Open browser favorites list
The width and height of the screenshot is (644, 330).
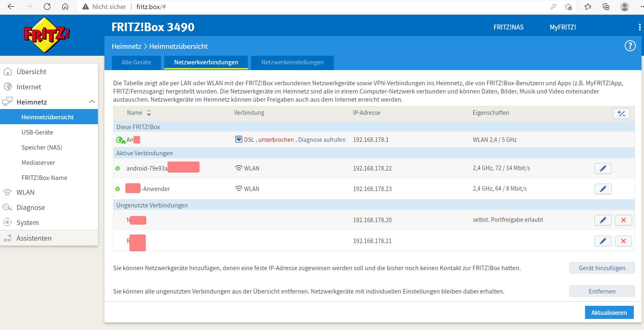588,7
